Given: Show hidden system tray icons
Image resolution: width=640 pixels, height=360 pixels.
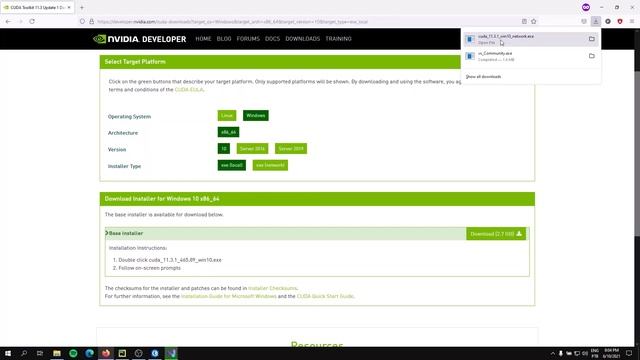Looking at the screenshot, I should point(553,353).
